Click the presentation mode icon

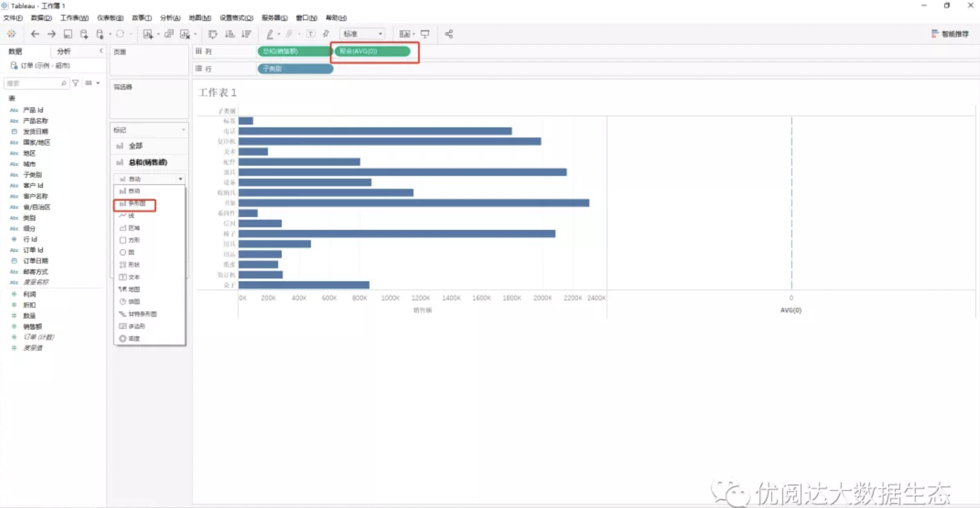(425, 34)
